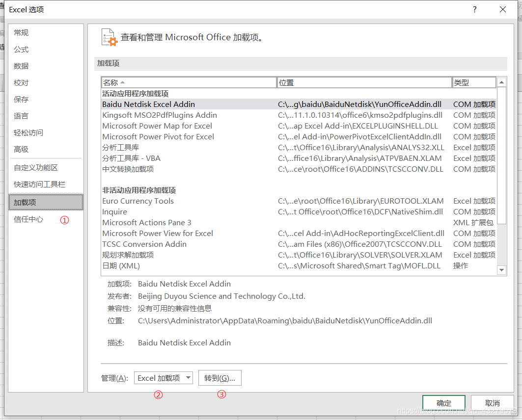522x420 pixels.
Task: Select the 日期 (XML) row
Action: pos(299,266)
